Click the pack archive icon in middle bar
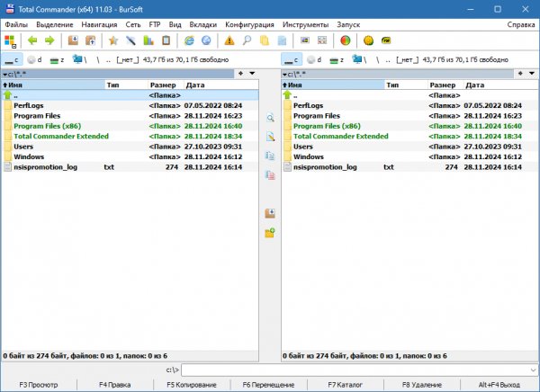540x392 pixels. 270,213
